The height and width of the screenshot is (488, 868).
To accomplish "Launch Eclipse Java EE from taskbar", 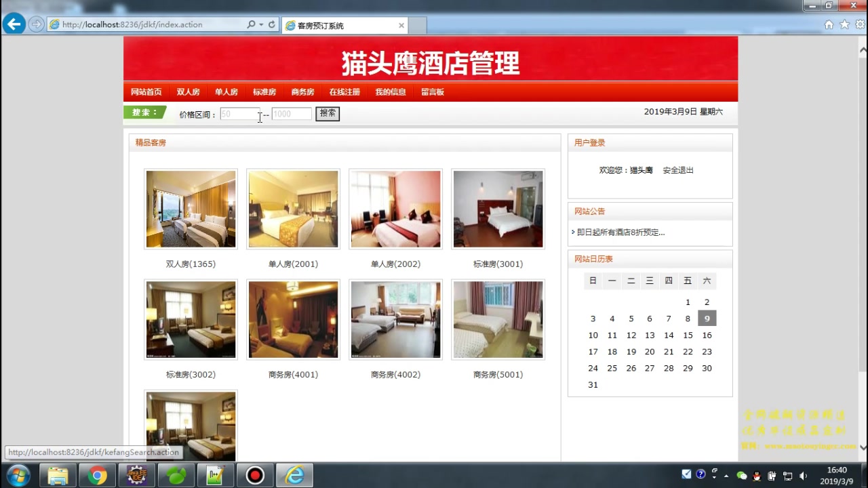I will click(x=137, y=475).
